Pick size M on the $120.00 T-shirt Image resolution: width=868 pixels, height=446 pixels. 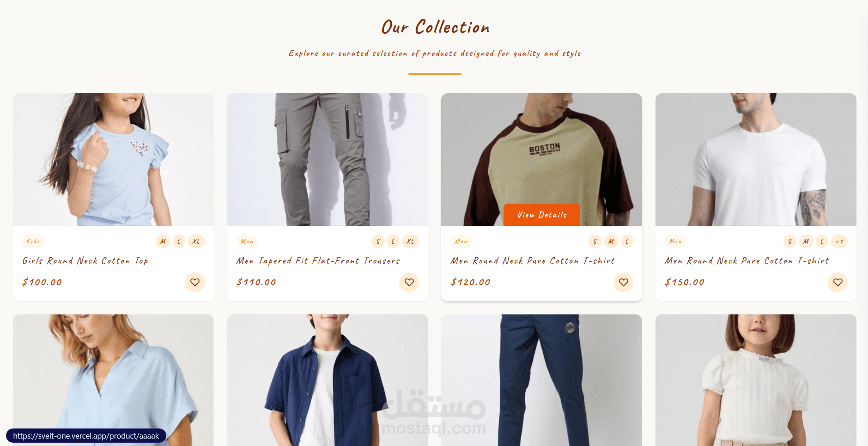pos(611,241)
